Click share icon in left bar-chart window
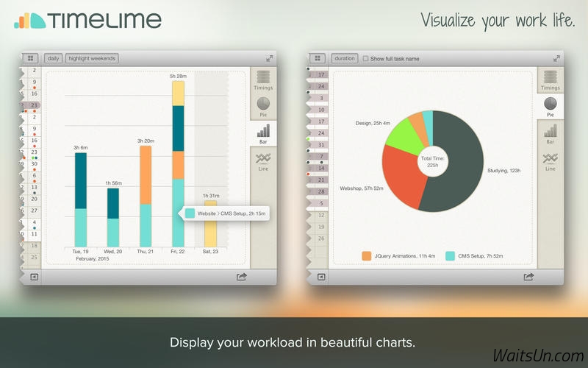 point(242,277)
